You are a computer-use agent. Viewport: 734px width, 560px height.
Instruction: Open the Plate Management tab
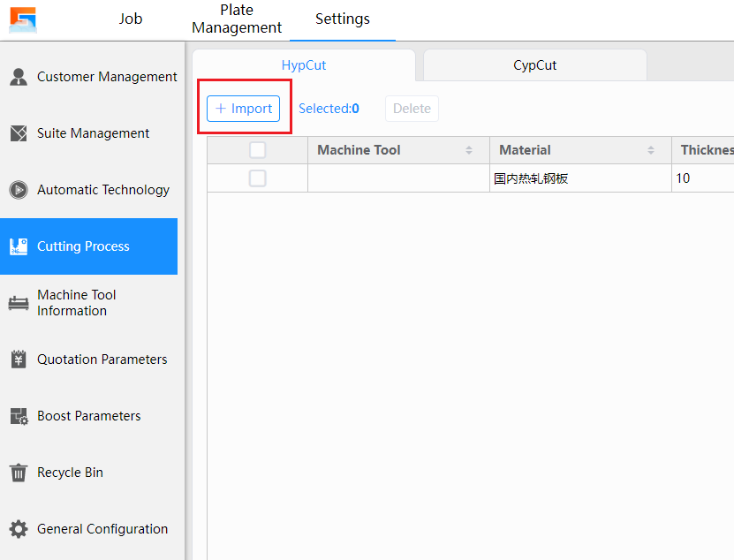pyautogui.click(x=237, y=19)
